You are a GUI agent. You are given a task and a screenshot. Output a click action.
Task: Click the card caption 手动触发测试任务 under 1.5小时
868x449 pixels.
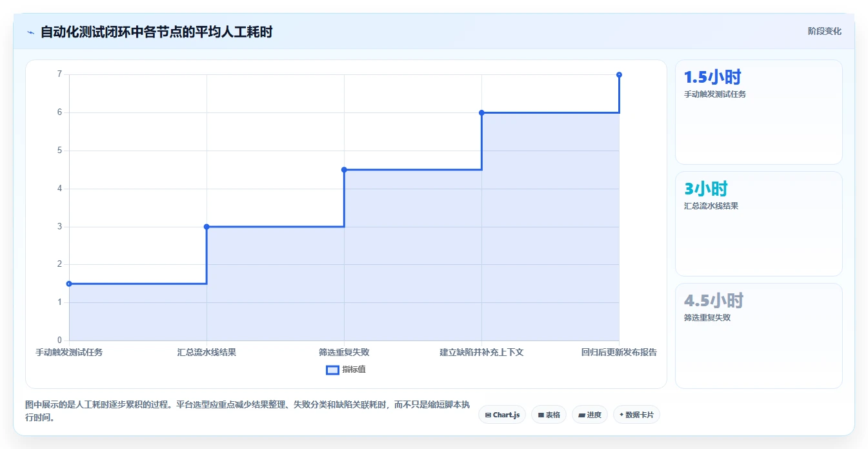pos(715,94)
